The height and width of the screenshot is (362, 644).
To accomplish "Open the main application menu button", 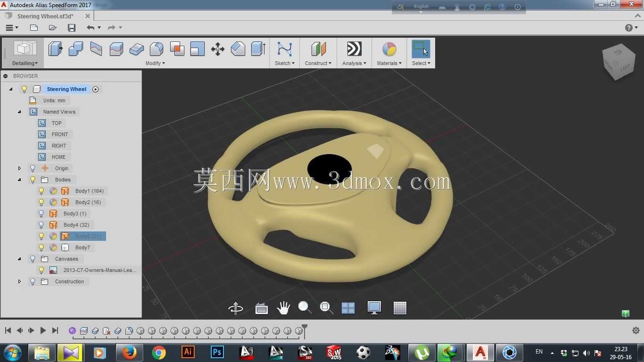I will pos(11,28).
